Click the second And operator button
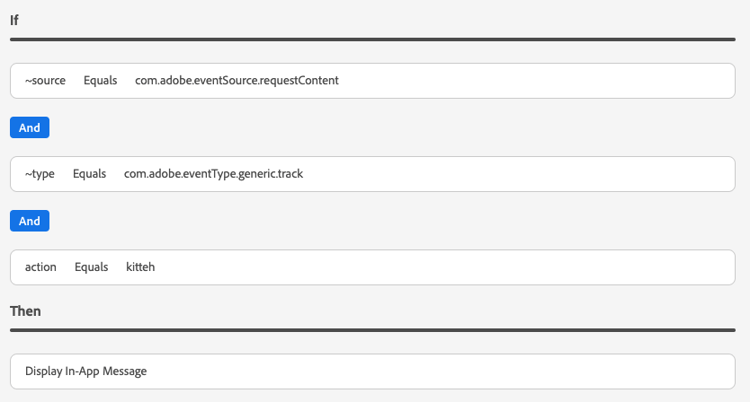 (29, 220)
